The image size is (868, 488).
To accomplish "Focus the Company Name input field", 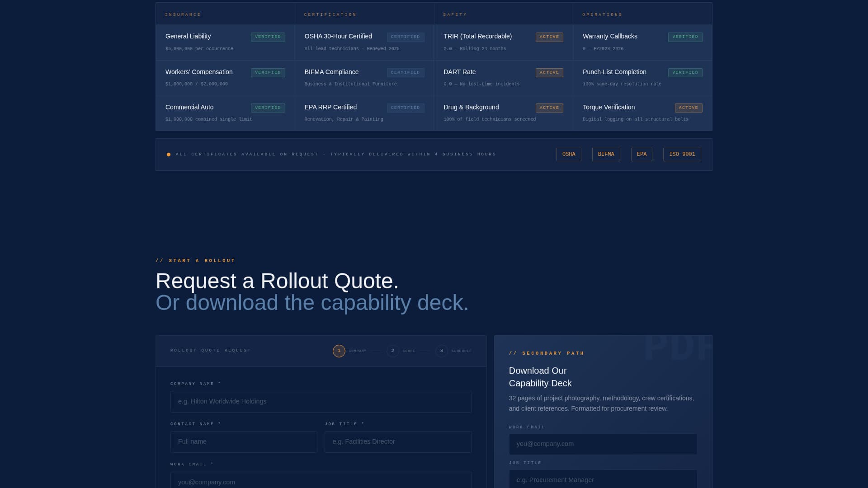I will pyautogui.click(x=321, y=402).
